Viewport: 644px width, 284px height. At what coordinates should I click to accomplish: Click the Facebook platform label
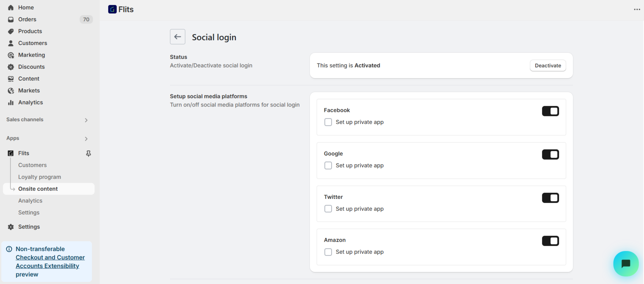pyautogui.click(x=337, y=110)
